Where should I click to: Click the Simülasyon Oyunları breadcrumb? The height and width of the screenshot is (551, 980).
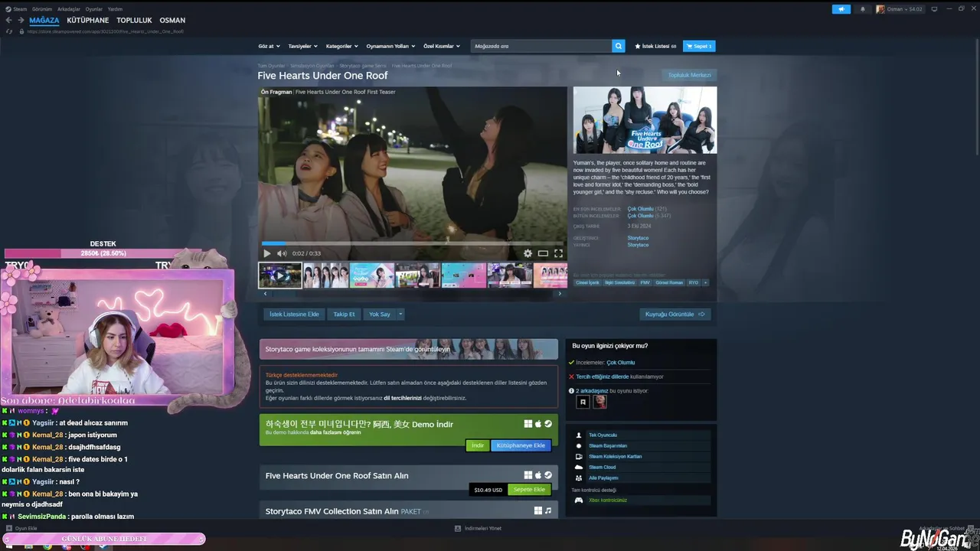pos(312,66)
